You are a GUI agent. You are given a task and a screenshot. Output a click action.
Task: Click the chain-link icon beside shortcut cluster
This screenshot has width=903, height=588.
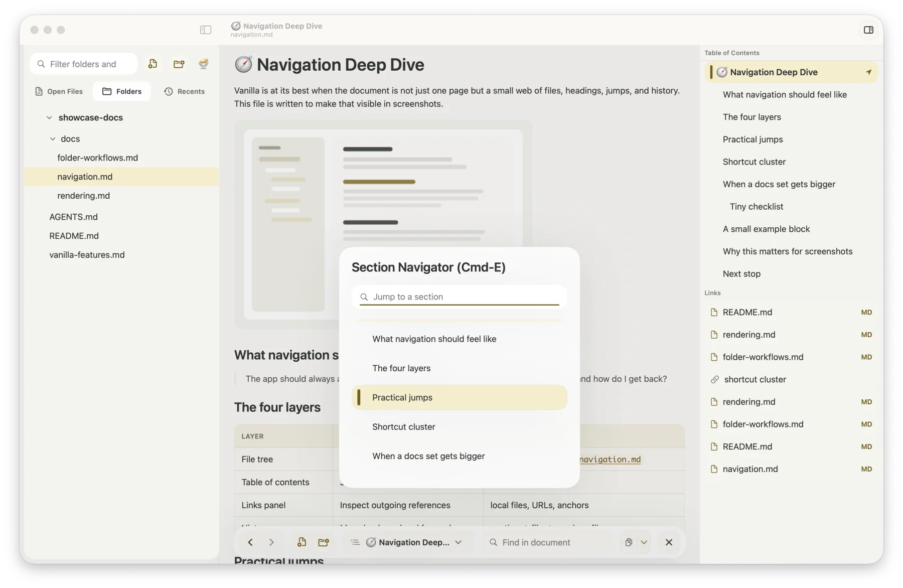click(x=714, y=380)
